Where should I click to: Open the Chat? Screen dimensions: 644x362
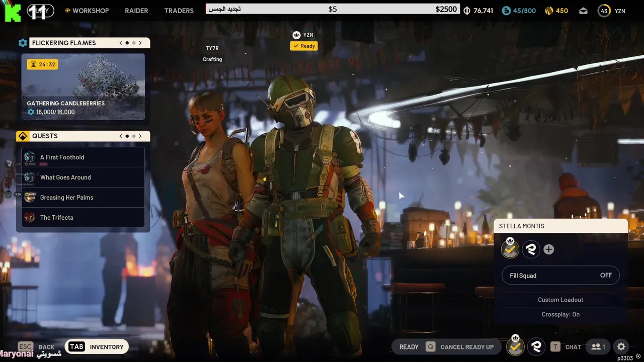573,347
